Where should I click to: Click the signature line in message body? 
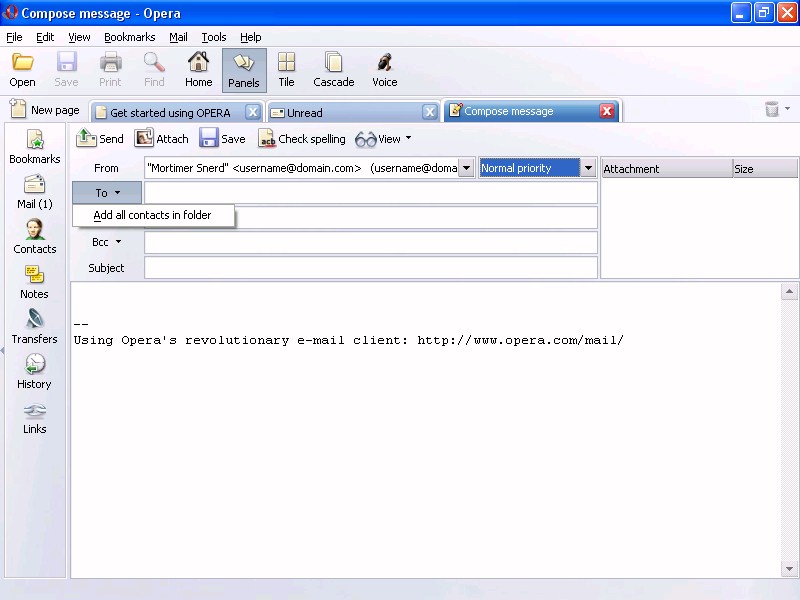pyautogui.click(x=348, y=340)
